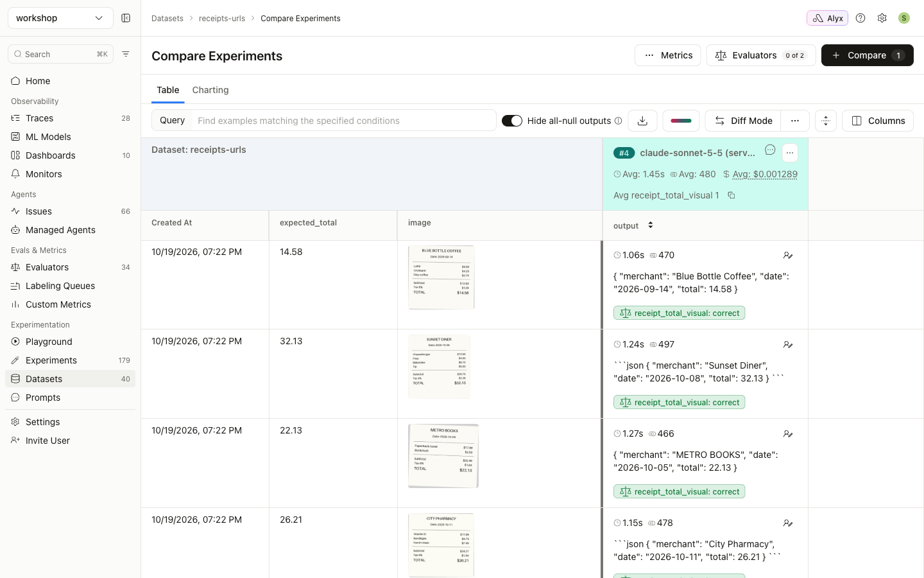Viewport: 924px width, 578px height.
Task: Open the user avatar S menu
Action: [x=904, y=18]
